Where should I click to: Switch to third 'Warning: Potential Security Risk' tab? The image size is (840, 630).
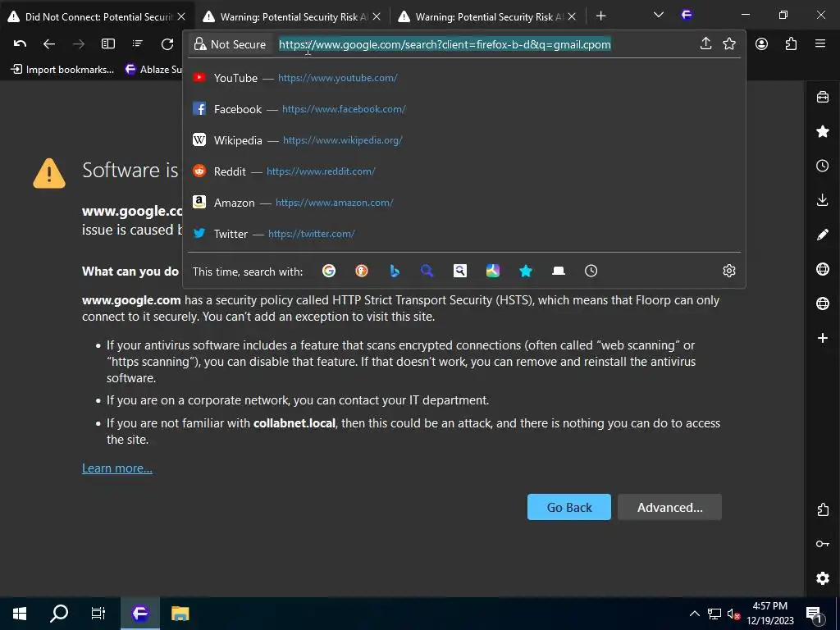[x=487, y=16]
